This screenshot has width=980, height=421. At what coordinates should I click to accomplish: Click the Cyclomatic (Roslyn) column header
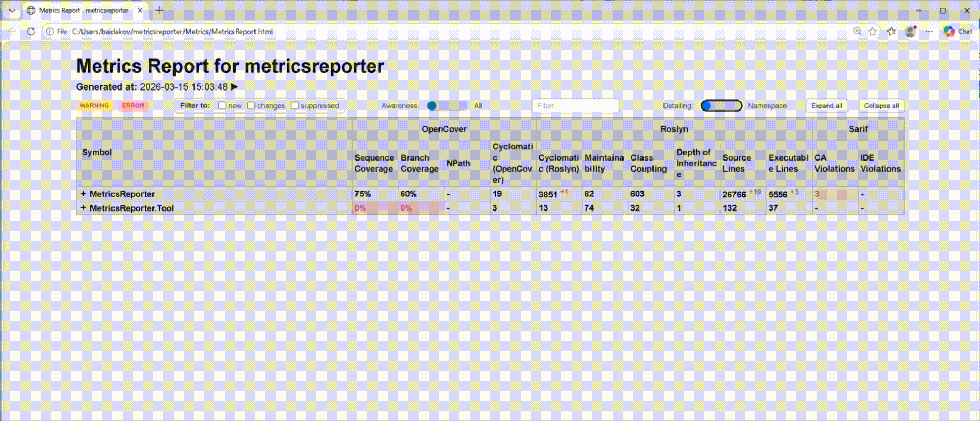click(559, 163)
